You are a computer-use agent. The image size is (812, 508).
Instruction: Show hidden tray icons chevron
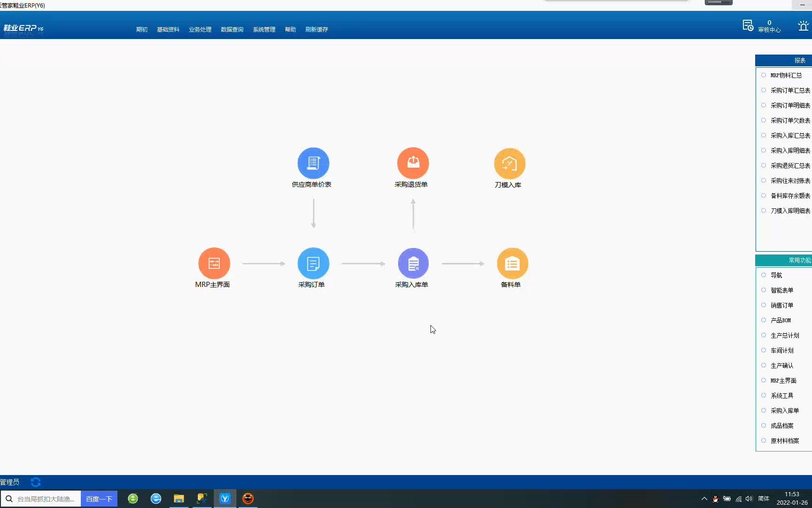(704, 499)
